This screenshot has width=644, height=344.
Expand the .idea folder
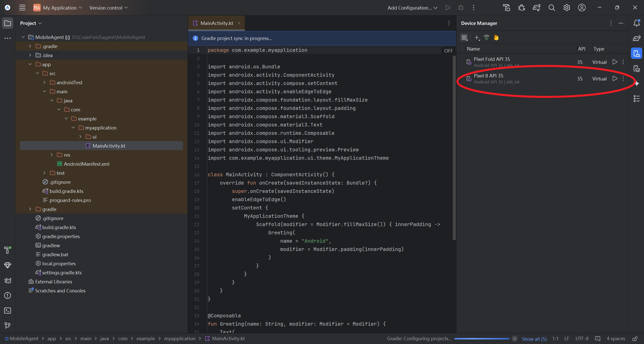(30, 55)
